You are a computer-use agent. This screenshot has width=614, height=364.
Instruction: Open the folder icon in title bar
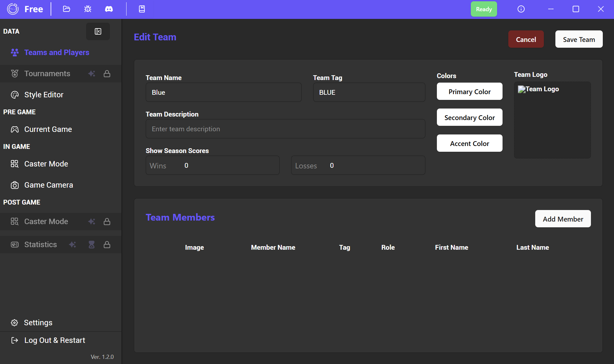pyautogui.click(x=67, y=9)
